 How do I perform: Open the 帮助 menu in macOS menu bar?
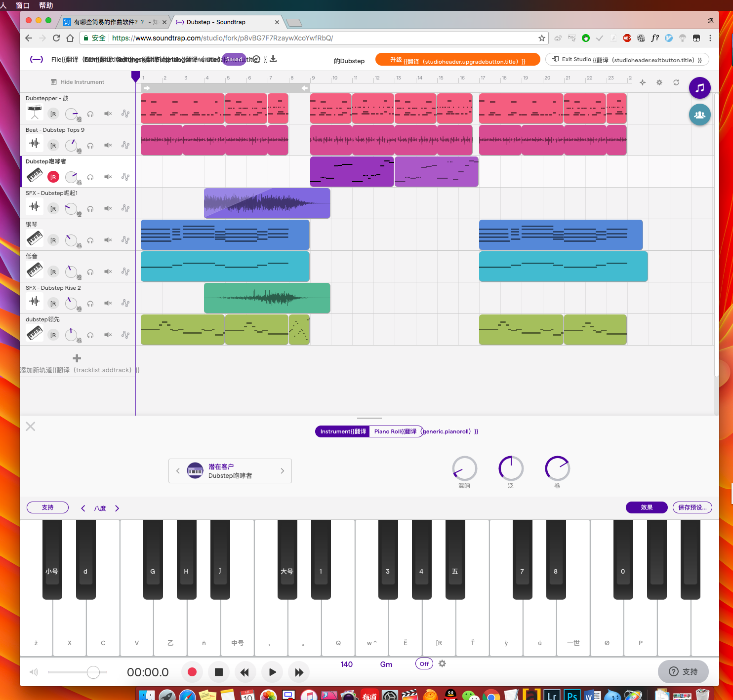(x=46, y=5)
